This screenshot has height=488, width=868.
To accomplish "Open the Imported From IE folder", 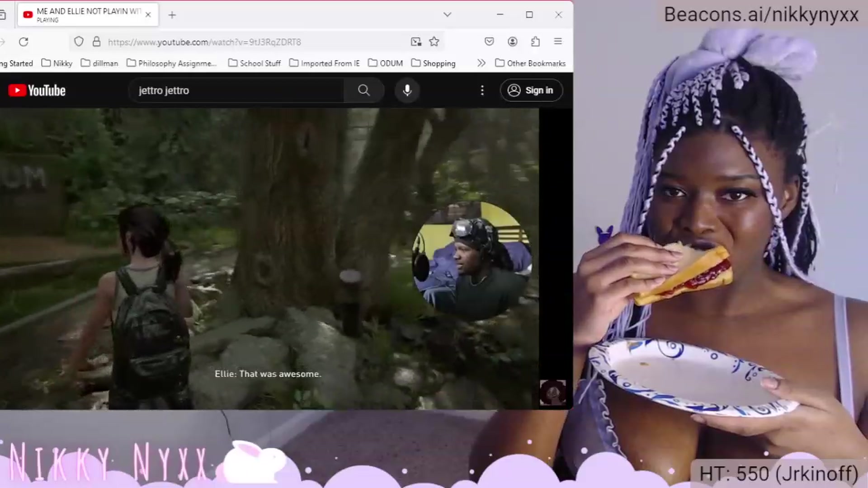I will coord(325,63).
